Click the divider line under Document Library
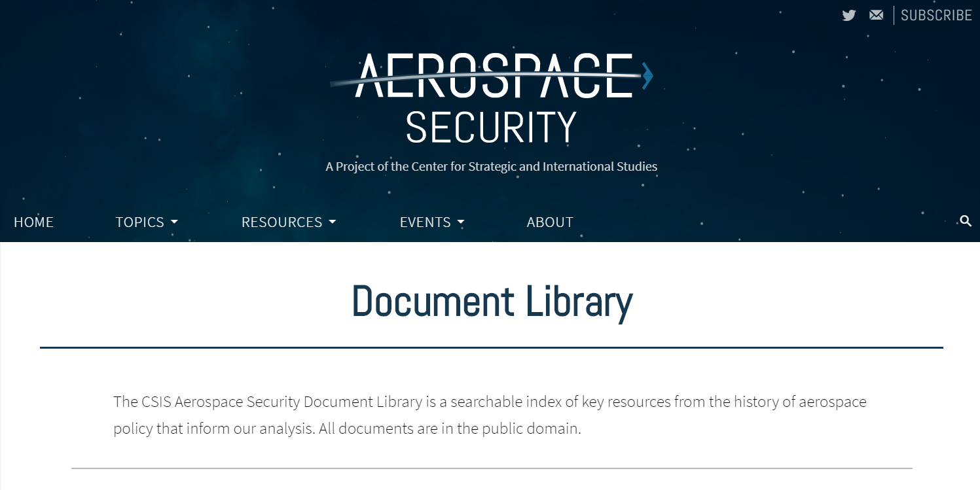Screen dimensions: 980x490 492,347
